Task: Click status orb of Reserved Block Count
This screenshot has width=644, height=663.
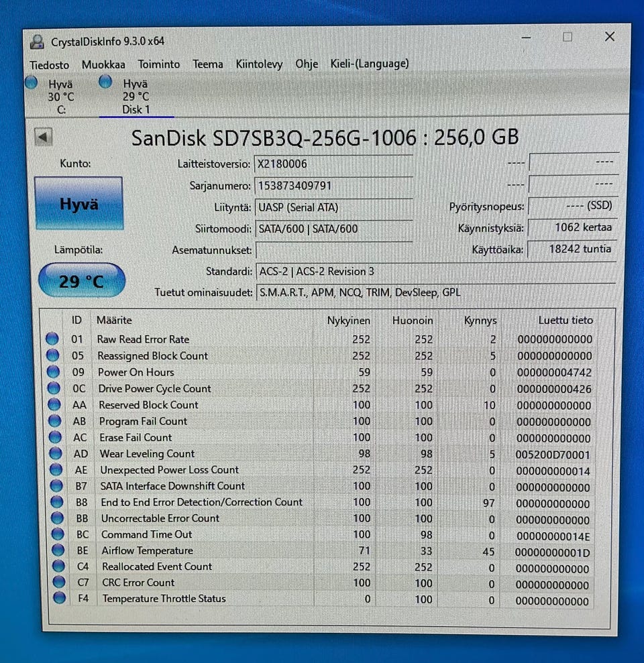Action: 54,404
